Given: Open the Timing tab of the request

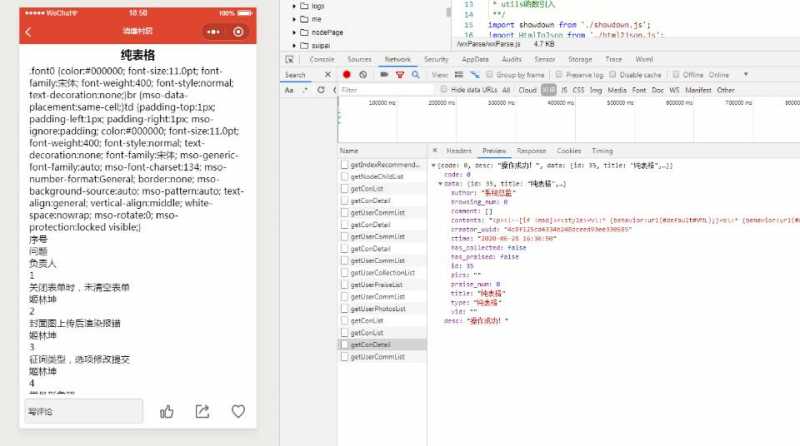Looking at the screenshot, I should coord(602,151).
